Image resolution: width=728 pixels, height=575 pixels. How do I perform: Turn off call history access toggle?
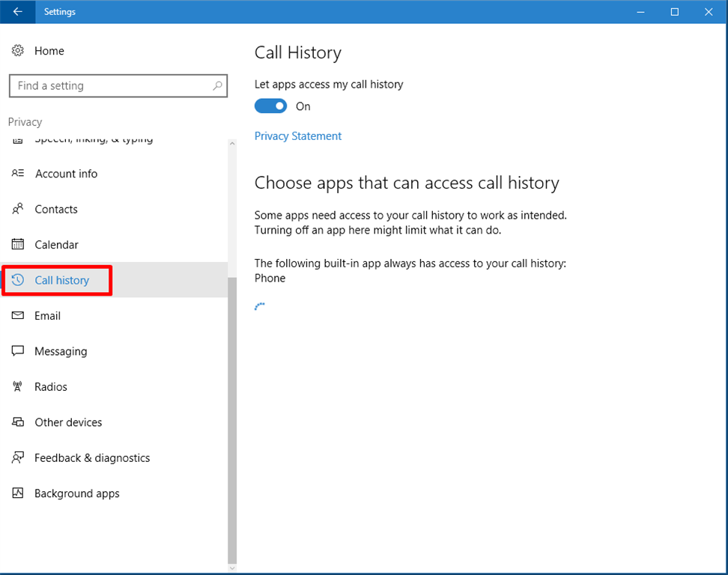pyautogui.click(x=270, y=106)
